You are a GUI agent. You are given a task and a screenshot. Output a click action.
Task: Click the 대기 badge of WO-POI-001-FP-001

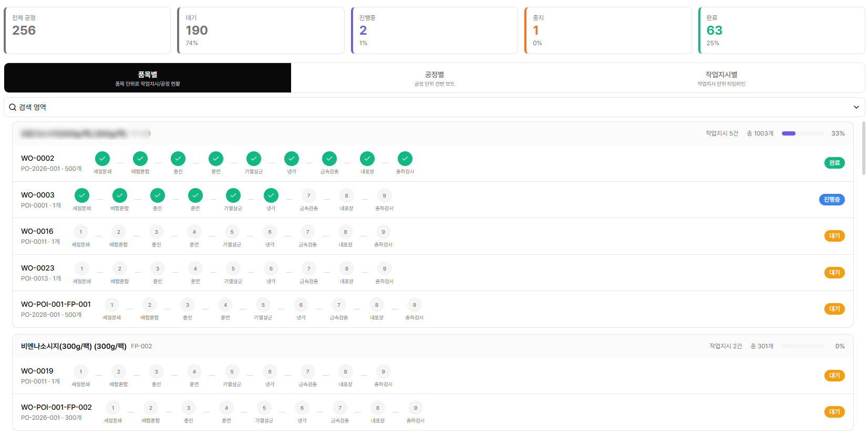click(834, 309)
